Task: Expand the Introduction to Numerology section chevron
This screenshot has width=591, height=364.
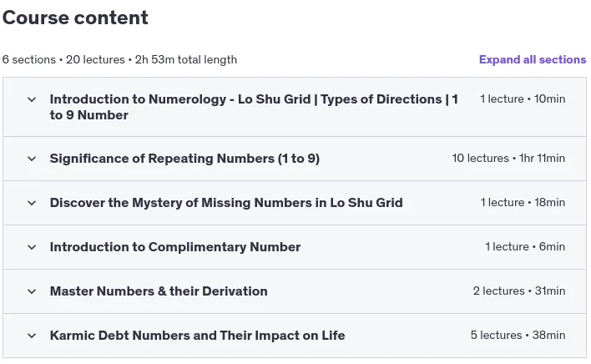Action: (32, 99)
